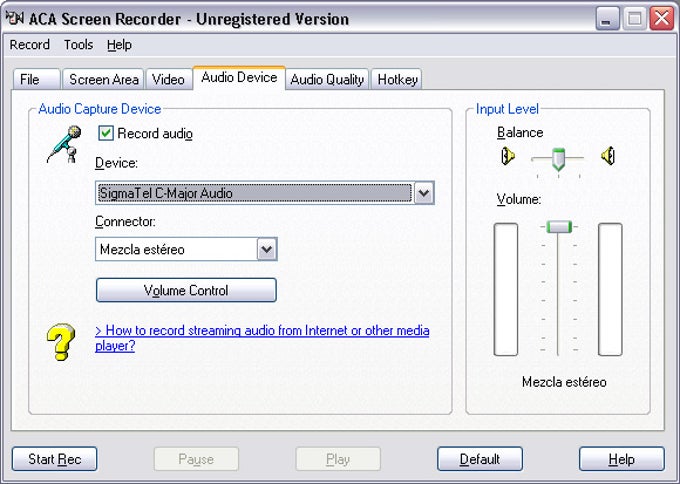Click the right balance speaker icon
The height and width of the screenshot is (484, 680).
608,156
